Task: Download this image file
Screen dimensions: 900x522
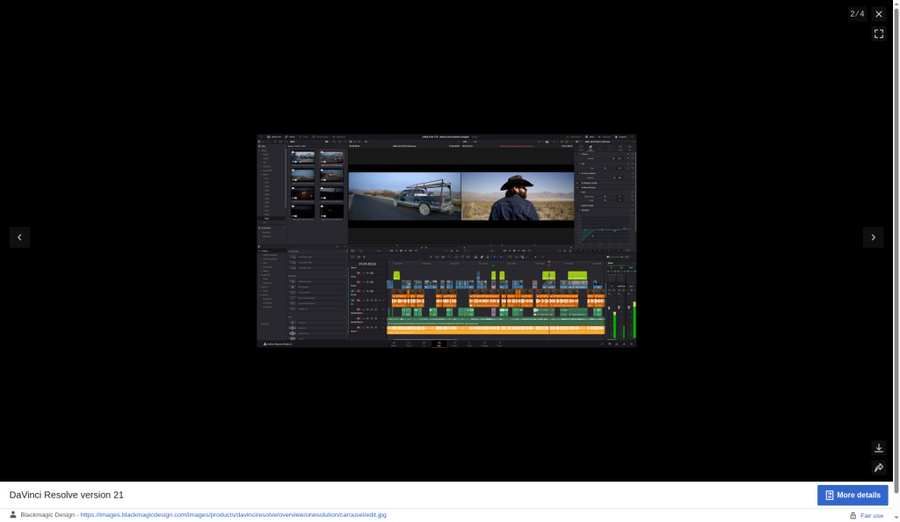Action: [x=878, y=448]
